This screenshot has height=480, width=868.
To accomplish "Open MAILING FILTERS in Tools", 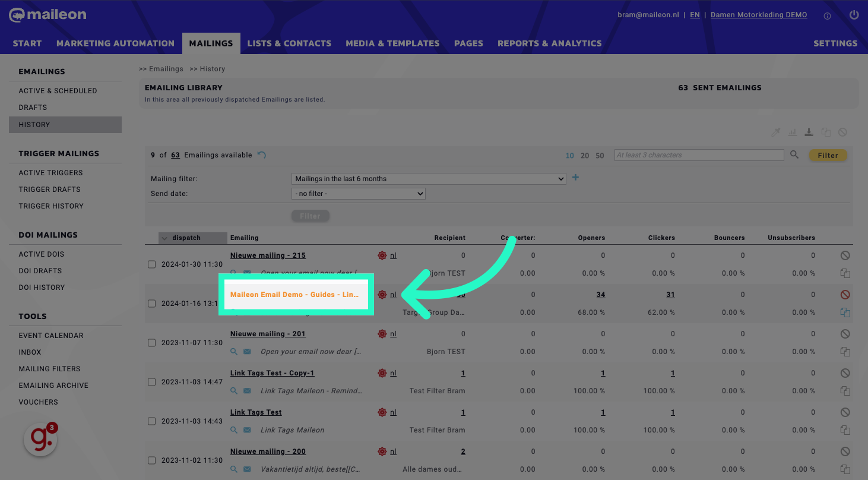I will pos(49,369).
